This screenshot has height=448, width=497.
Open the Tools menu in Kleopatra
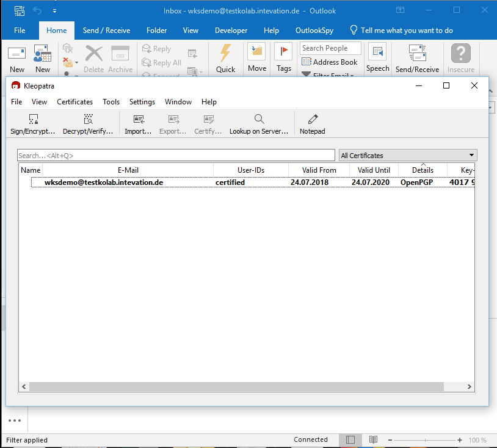[111, 102]
